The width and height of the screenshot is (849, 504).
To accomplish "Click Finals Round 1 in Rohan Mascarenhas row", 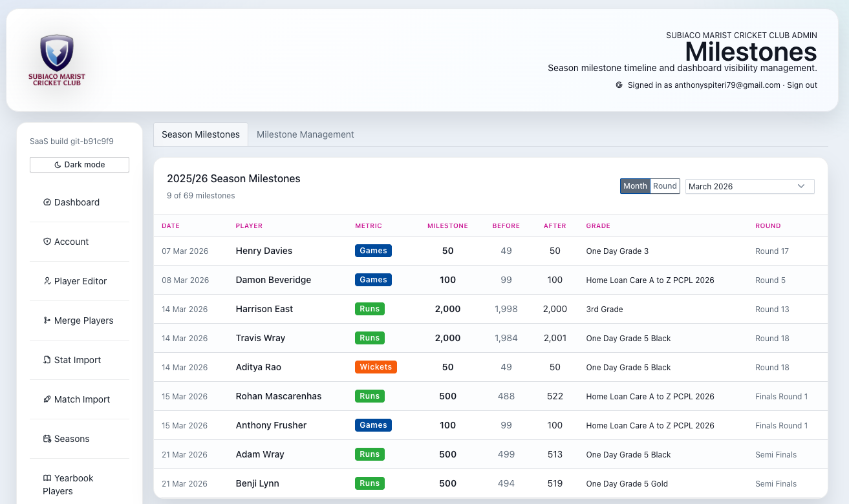I will pos(782,396).
